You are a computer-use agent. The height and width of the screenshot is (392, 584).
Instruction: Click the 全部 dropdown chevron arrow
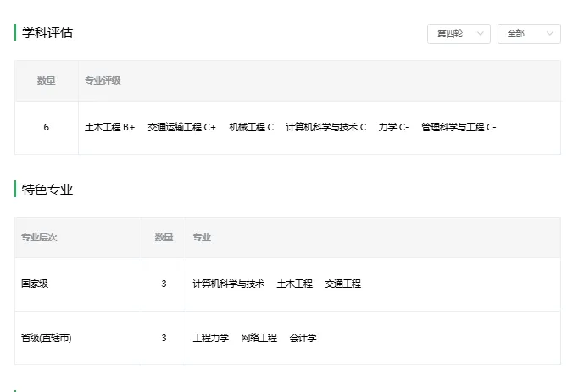tap(550, 33)
